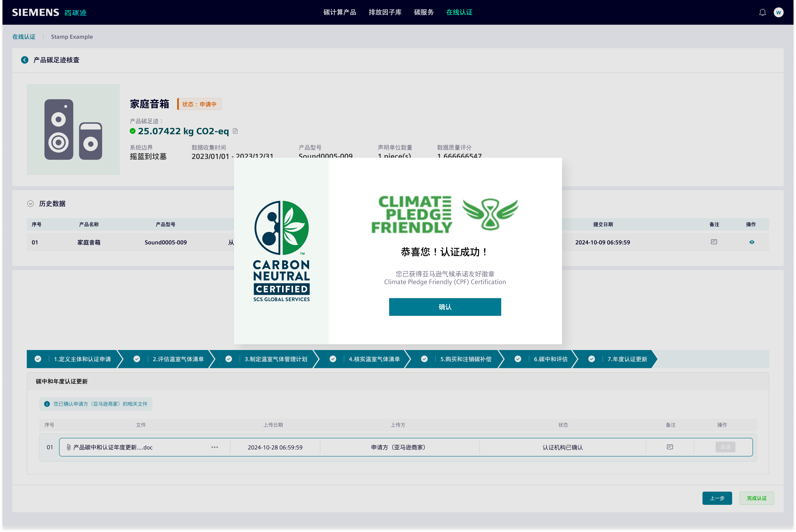Click the speaker product thumbnail
This screenshot has width=796, height=532.
pos(73,130)
